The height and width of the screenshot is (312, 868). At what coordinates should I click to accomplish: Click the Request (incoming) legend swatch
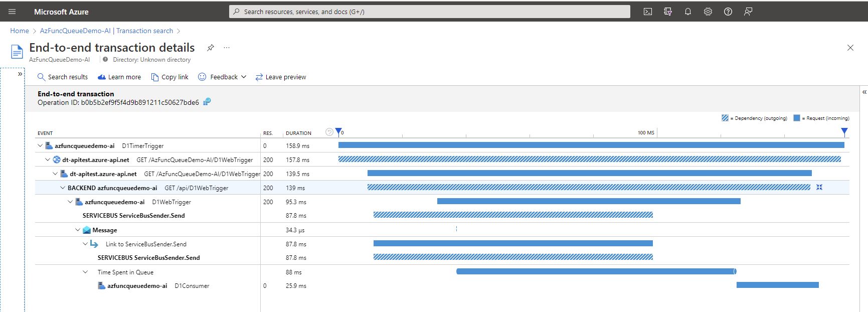point(797,118)
